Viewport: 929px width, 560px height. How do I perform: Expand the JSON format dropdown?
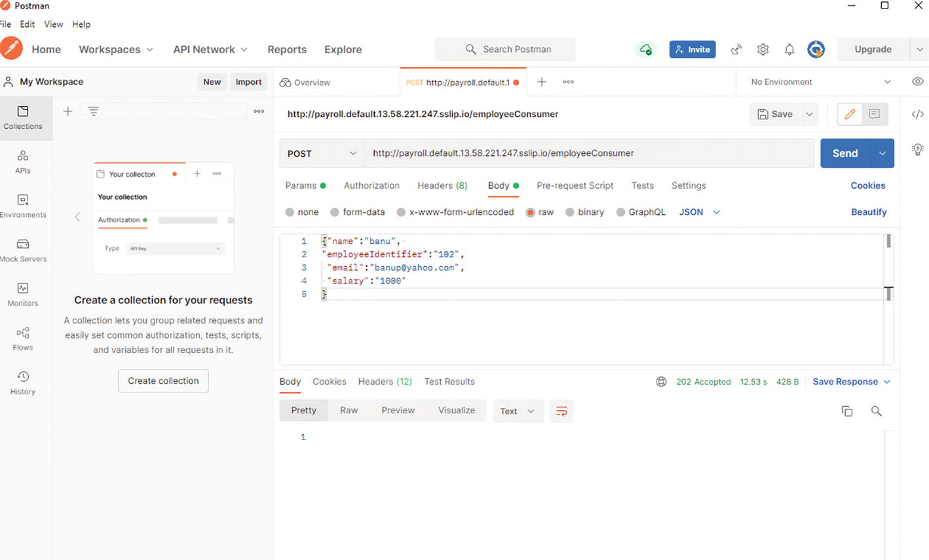pos(699,212)
